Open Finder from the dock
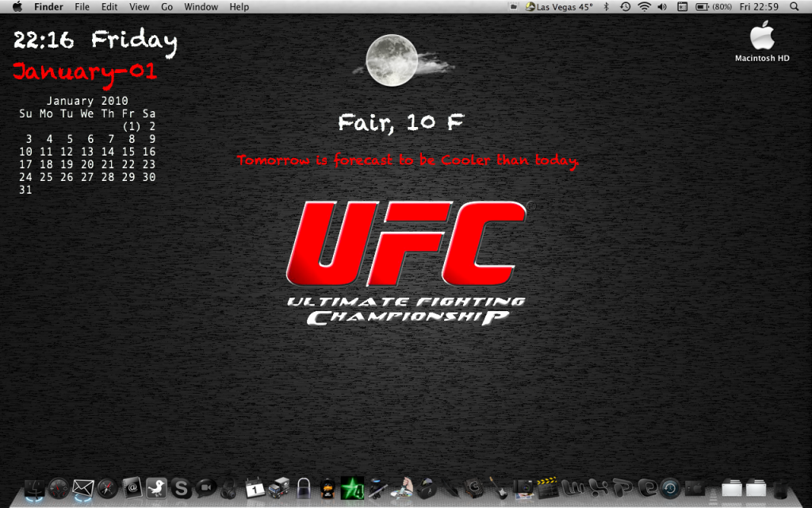 (35, 488)
